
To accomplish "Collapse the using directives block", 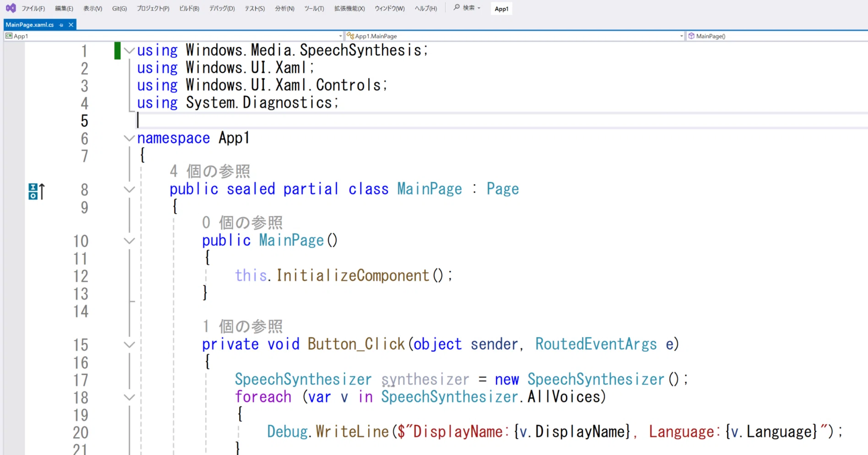I will [x=130, y=50].
